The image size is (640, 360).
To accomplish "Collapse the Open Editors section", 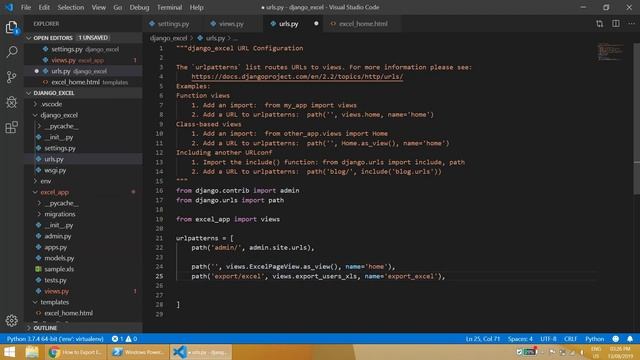I will [x=83, y=38].
